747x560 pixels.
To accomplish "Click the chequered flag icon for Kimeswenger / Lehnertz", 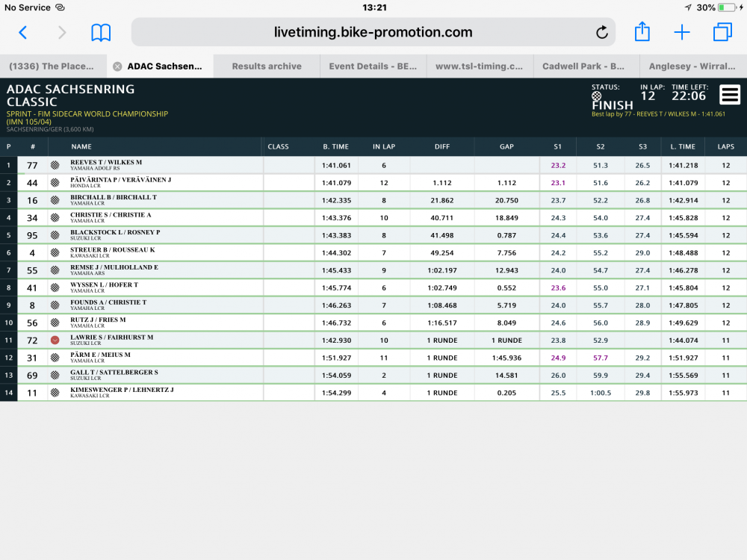I will [x=55, y=393].
